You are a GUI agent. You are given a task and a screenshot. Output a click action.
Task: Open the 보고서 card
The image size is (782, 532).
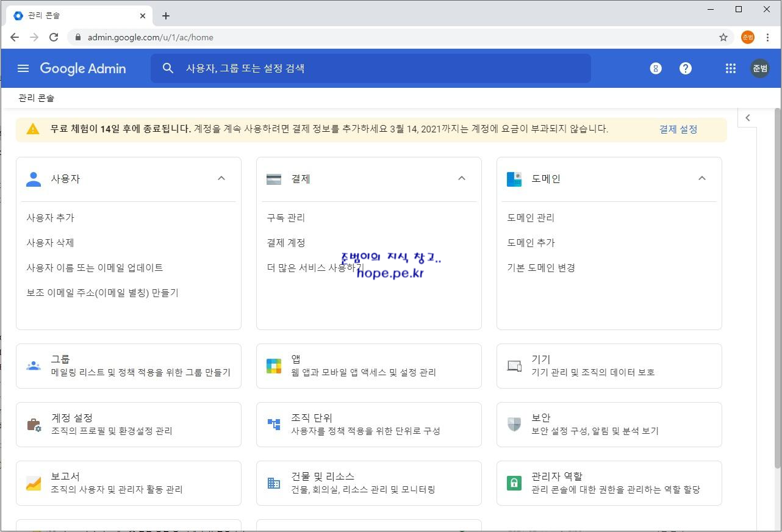[x=129, y=483]
